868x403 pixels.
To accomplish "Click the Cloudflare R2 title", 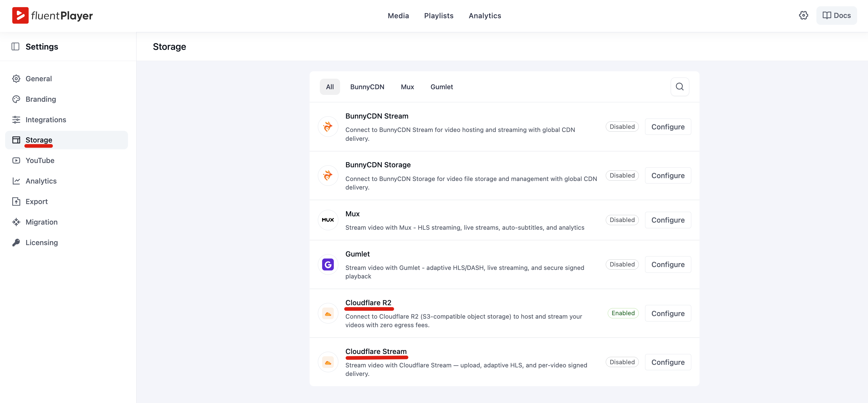I will coord(368,303).
